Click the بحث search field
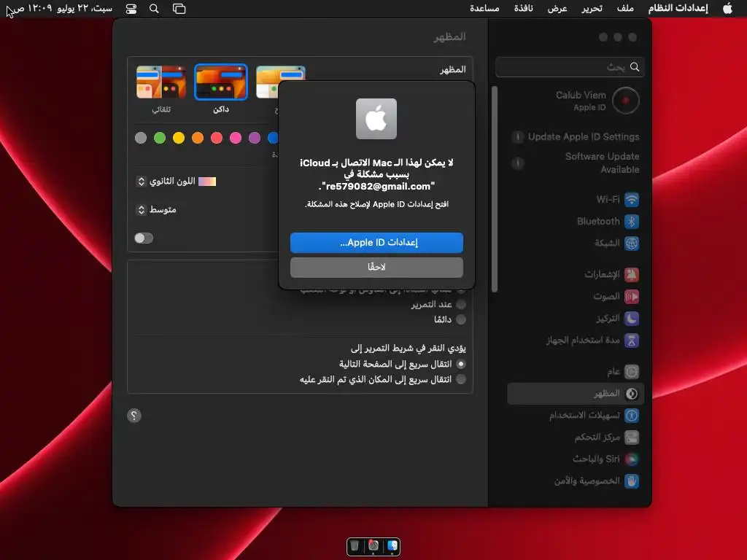The image size is (747, 560). (570, 67)
